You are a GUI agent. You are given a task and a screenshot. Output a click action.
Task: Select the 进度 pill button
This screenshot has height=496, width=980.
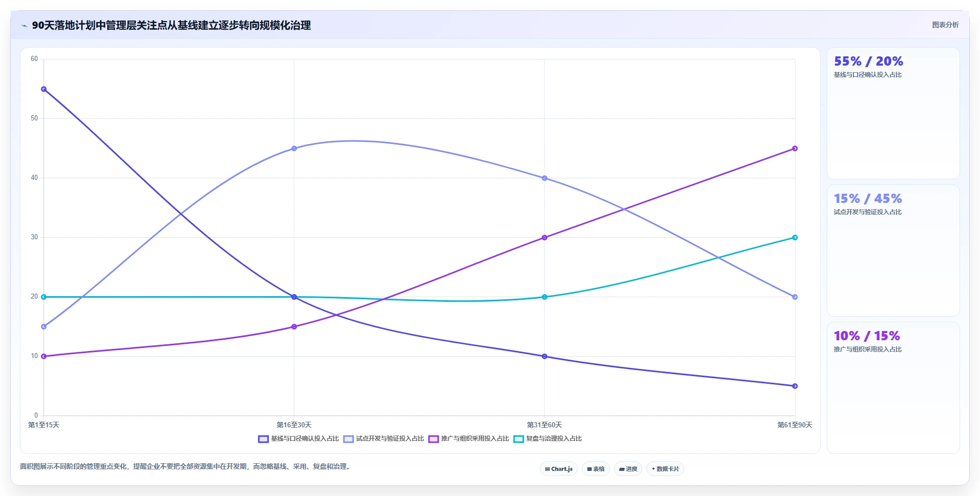point(628,469)
